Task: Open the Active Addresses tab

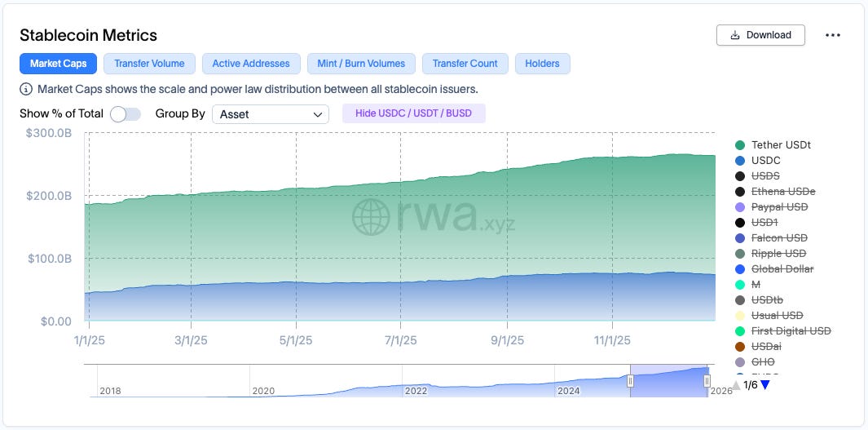Action: (x=251, y=64)
